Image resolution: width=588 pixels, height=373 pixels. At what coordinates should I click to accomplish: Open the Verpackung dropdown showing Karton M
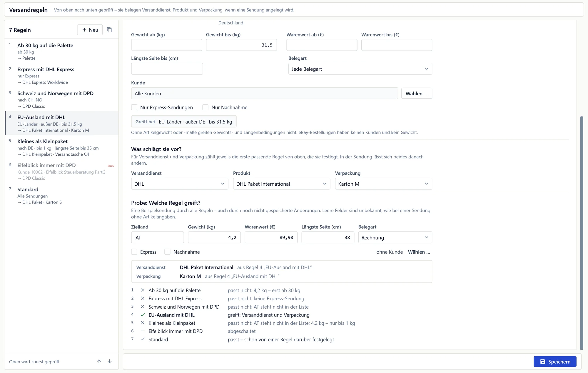point(383,184)
